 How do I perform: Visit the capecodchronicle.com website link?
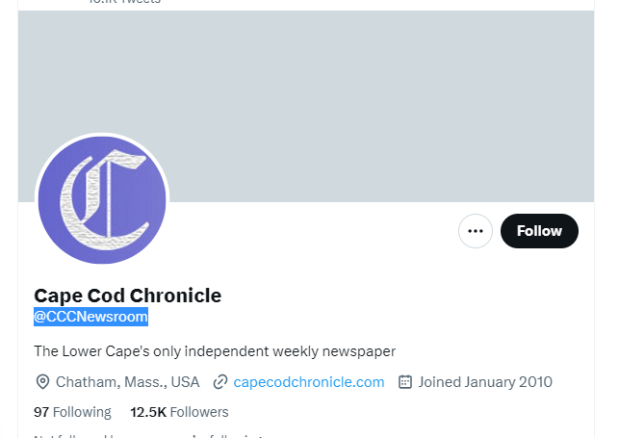click(309, 382)
